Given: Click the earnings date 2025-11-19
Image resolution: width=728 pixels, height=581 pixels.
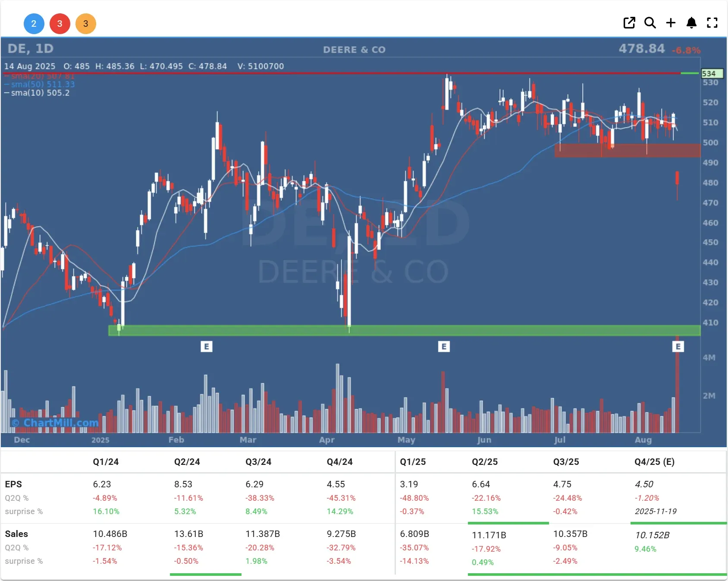Looking at the screenshot, I should tap(656, 512).
